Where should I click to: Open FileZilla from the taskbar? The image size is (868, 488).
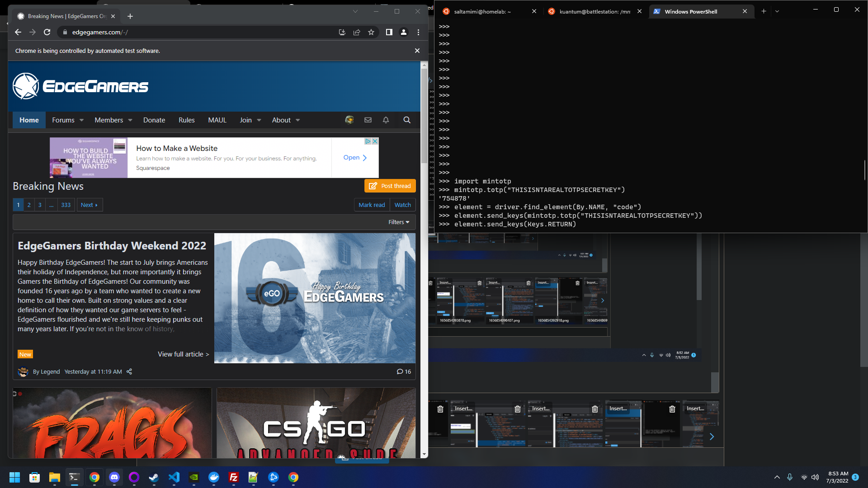234,477
